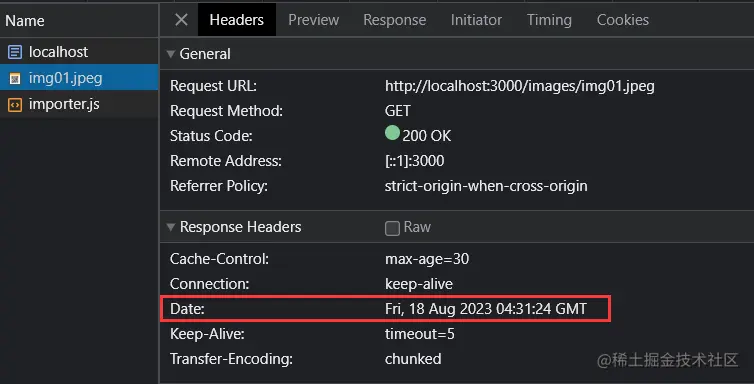Click the img01.jpeg image file icon
Screen dimensions: 754x384
click(15, 78)
